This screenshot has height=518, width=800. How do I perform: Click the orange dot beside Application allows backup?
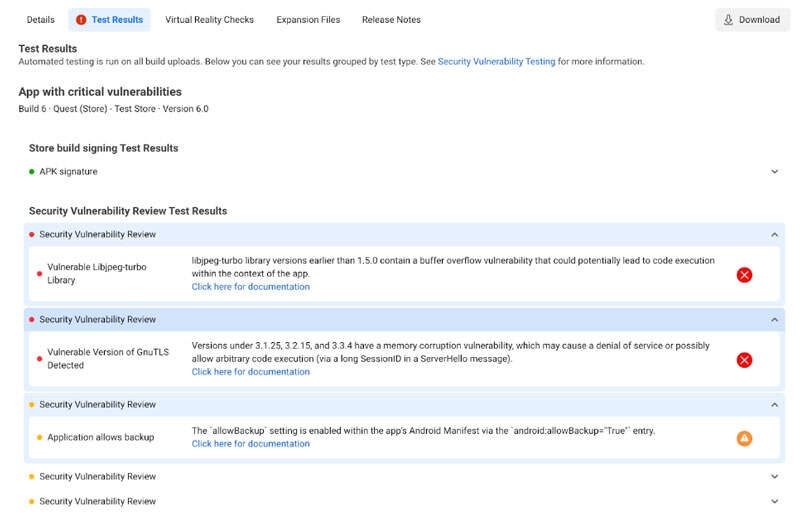pos(40,438)
